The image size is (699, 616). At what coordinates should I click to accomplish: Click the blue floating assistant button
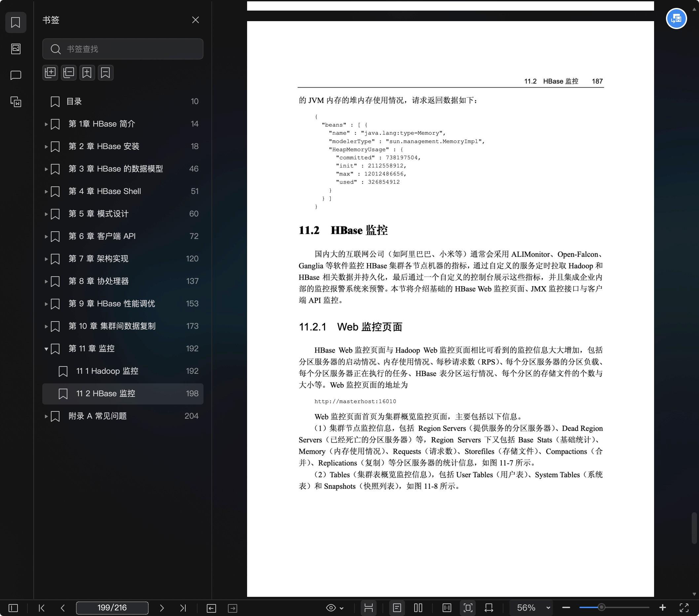tap(676, 19)
